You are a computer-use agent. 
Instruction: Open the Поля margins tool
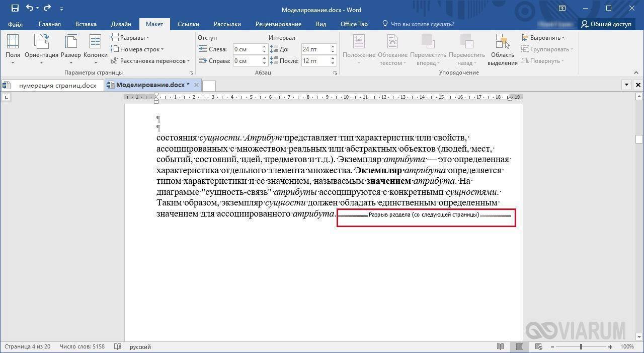pos(13,49)
